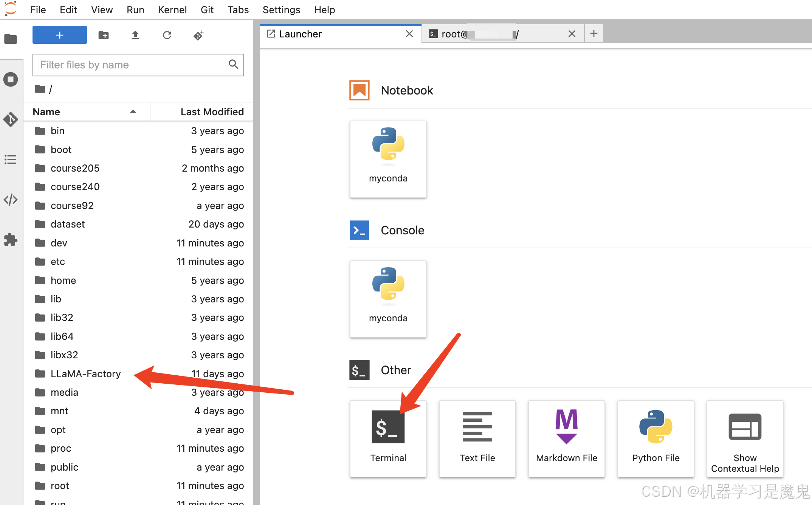
Task: Launch myconda Console
Action: pos(388,299)
